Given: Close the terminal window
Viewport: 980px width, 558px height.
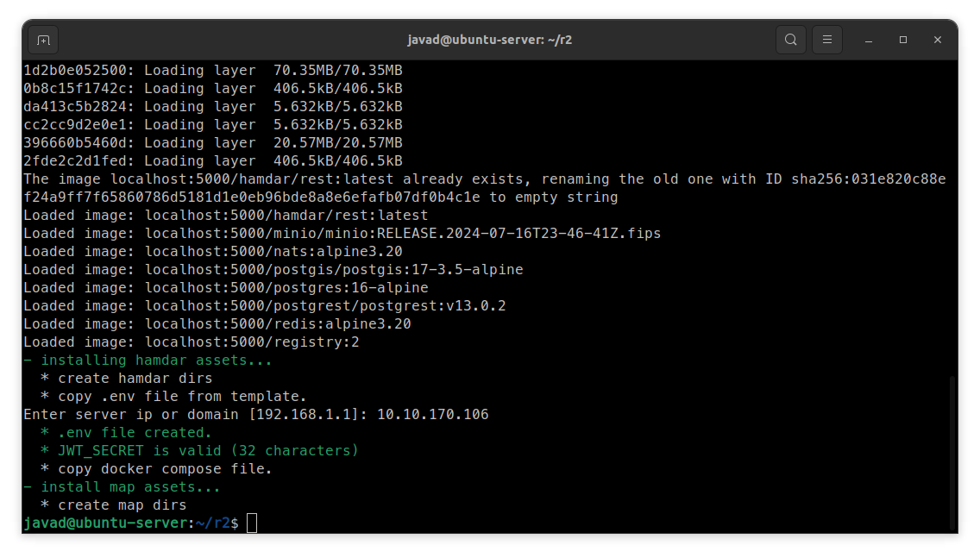Looking at the screenshot, I should pos(938,40).
